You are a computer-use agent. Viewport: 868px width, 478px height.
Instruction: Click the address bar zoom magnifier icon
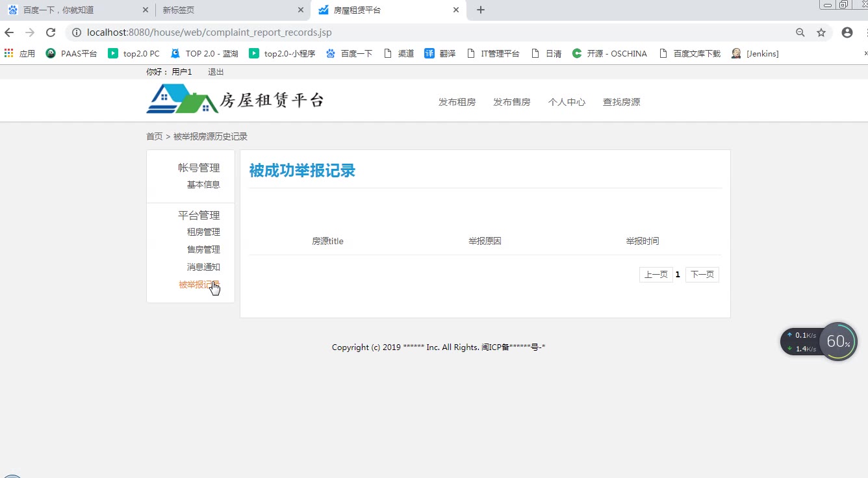(x=800, y=32)
